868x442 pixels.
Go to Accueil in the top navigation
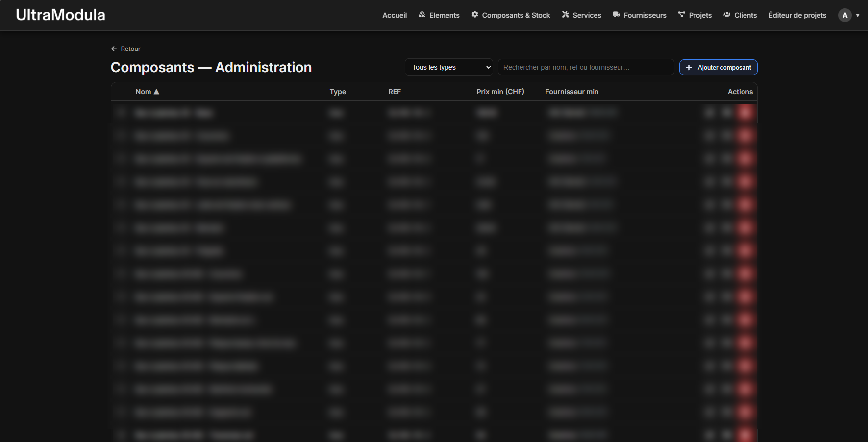[x=395, y=15]
